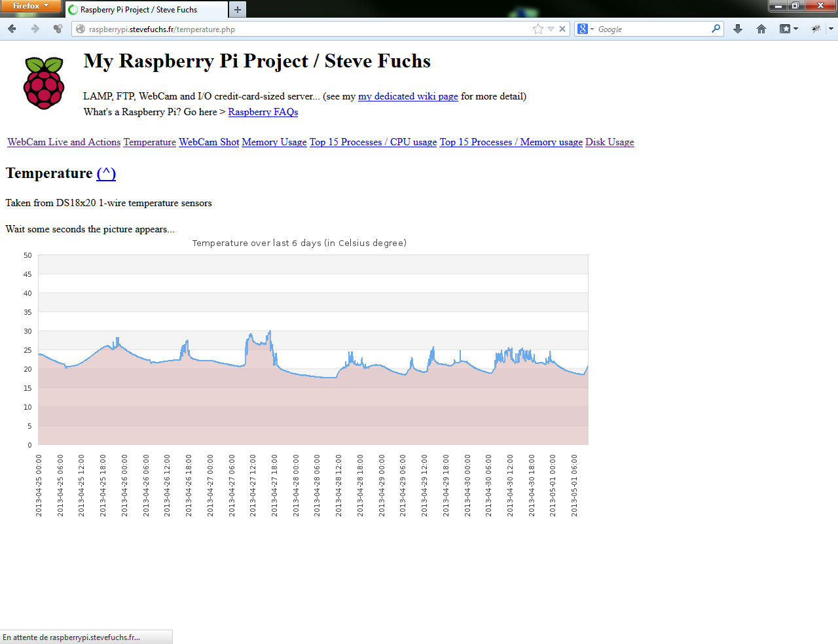This screenshot has width=838, height=644.
Task: Open the Bookmarks menu dropdown button
Action: point(788,29)
